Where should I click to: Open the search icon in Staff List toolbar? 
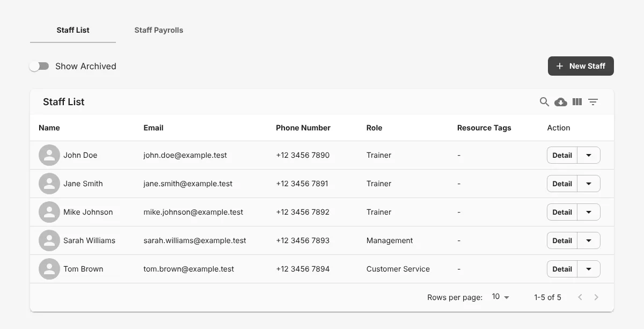[x=544, y=102]
